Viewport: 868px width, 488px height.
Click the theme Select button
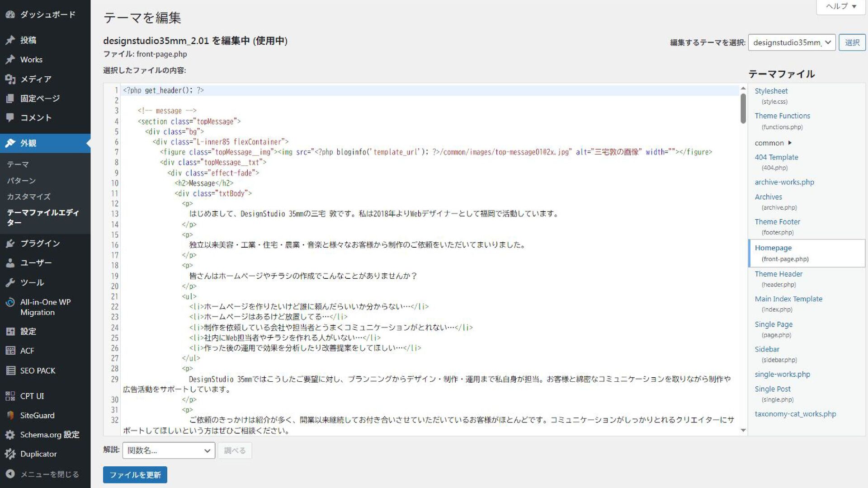click(852, 42)
